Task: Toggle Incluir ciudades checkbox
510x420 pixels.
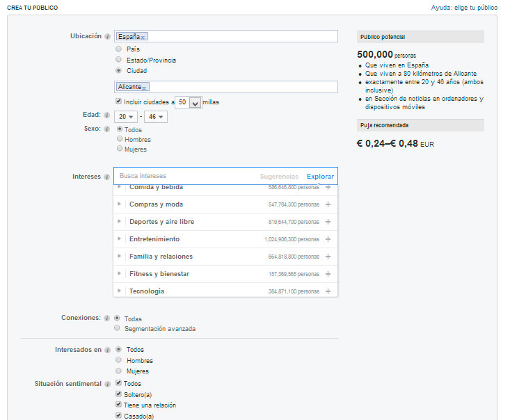Action: pos(119,102)
